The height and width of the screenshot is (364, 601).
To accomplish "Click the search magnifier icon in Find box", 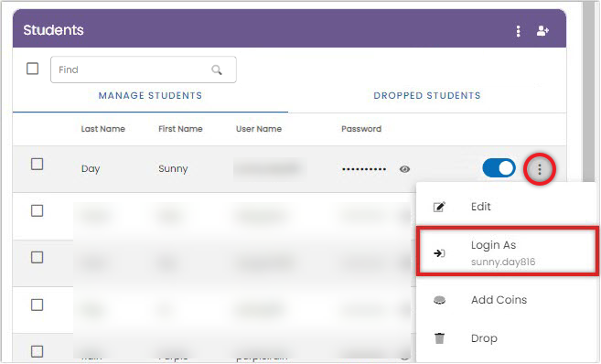I will 217,70.
